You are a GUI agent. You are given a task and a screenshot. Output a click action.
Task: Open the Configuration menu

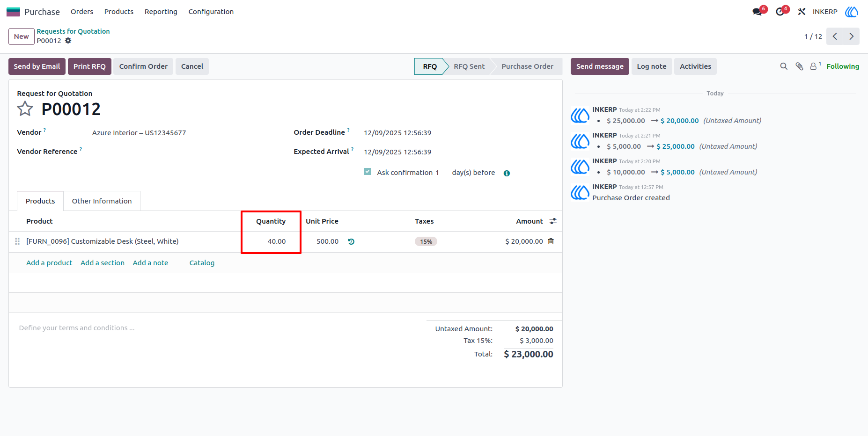pyautogui.click(x=211, y=12)
